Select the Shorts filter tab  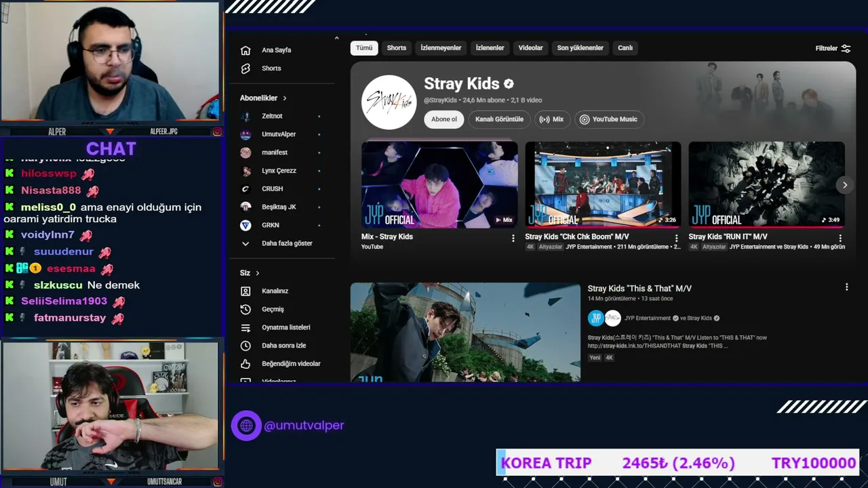pos(397,48)
